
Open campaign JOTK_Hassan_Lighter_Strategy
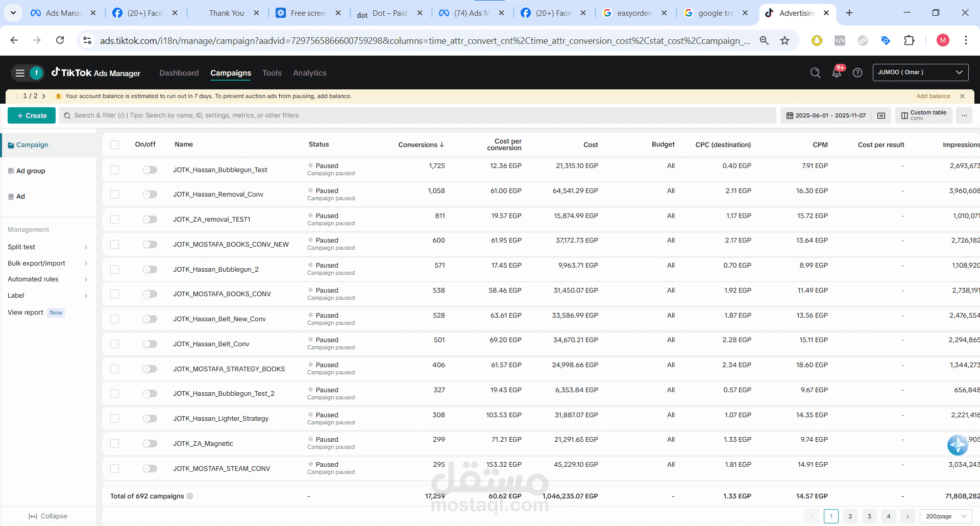click(220, 419)
